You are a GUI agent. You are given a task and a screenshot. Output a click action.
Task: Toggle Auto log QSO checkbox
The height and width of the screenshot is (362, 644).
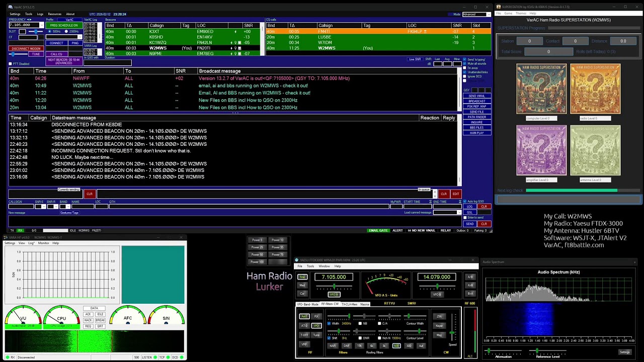click(x=464, y=201)
